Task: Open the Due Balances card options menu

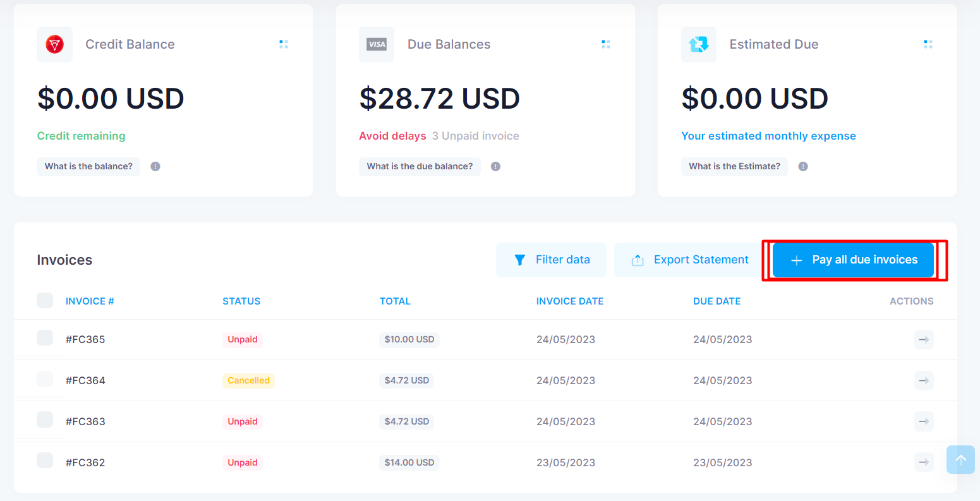Action: pos(606,44)
